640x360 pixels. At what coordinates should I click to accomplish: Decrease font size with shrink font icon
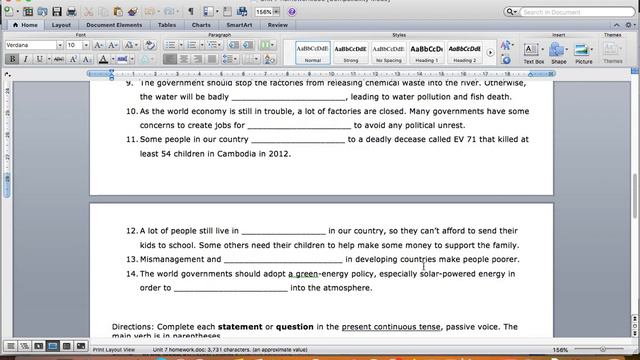click(x=113, y=45)
